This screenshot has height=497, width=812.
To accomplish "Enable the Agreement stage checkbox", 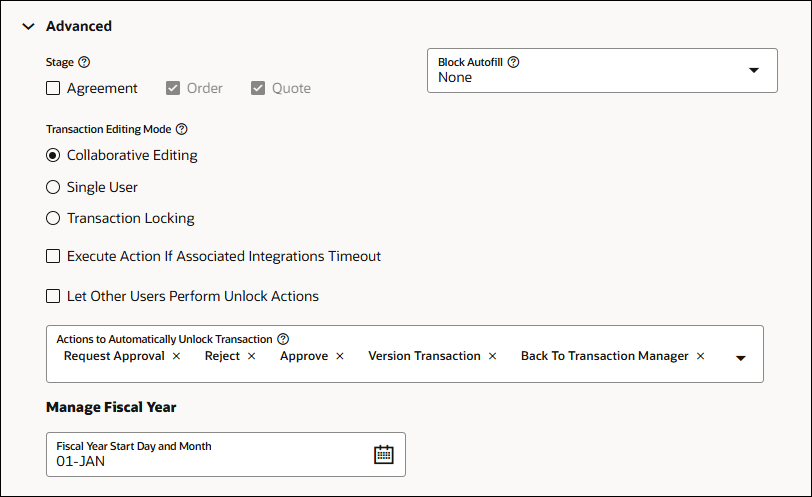I will (54, 88).
